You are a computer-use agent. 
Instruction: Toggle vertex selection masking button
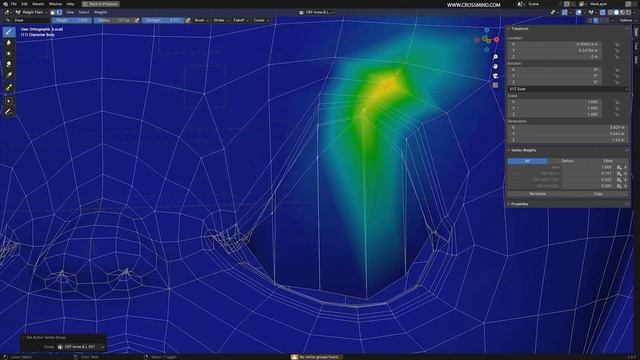click(59, 12)
